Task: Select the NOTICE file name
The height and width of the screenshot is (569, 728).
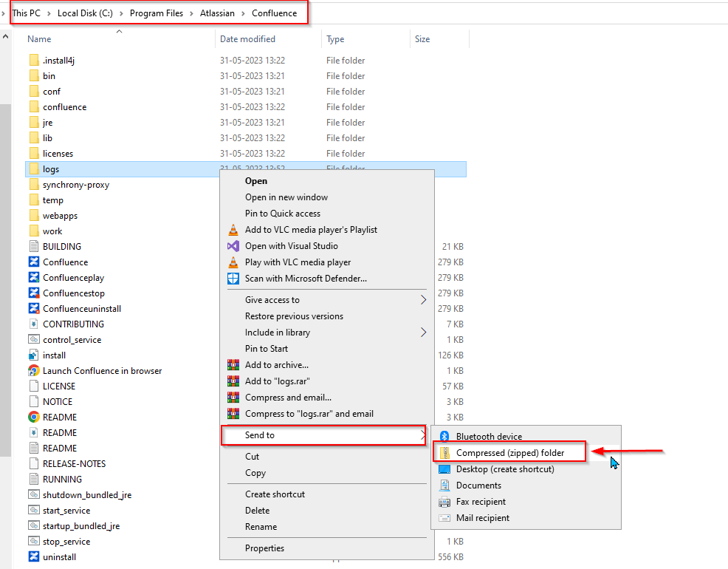Action: pyautogui.click(x=58, y=402)
